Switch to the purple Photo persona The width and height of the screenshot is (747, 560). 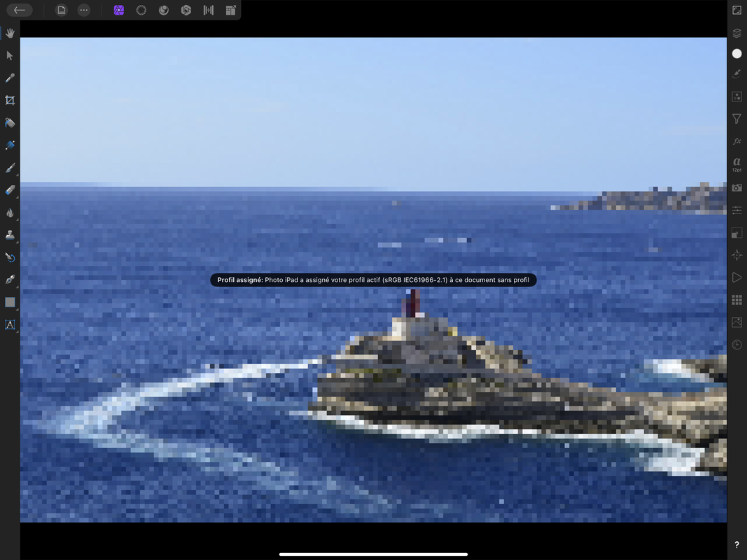coord(118,10)
